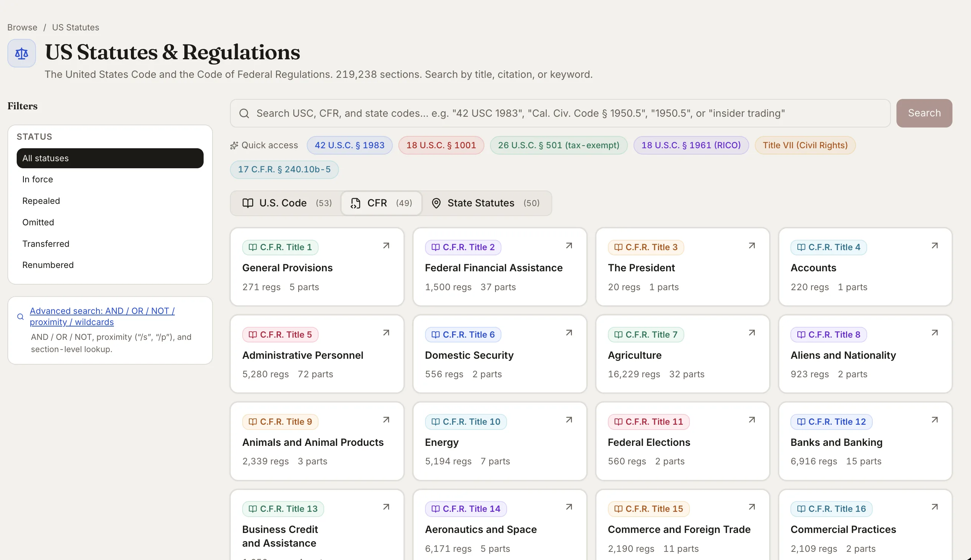The width and height of the screenshot is (971, 560).
Task: Open the Federal Elections card
Action: pyautogui.click(x=682, y=441)
